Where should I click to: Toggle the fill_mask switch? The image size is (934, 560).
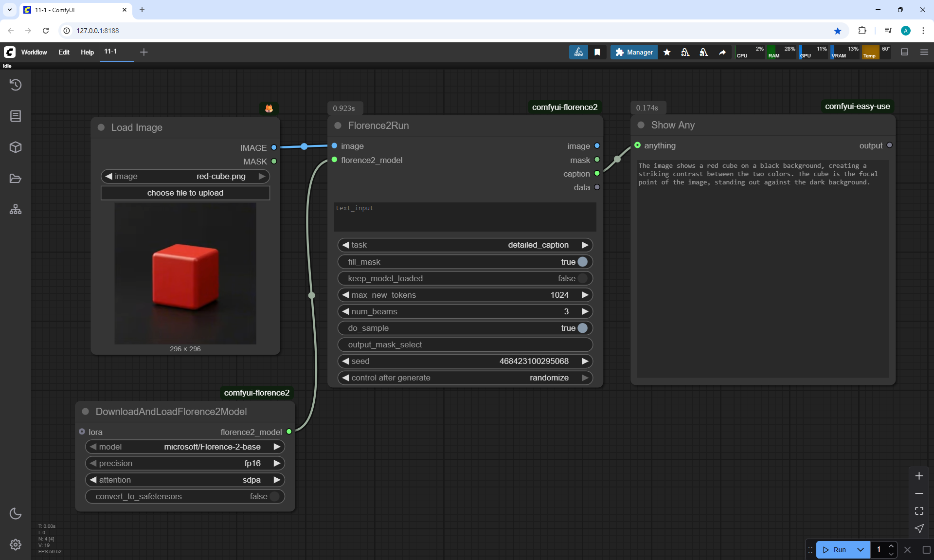coord(582,262)
